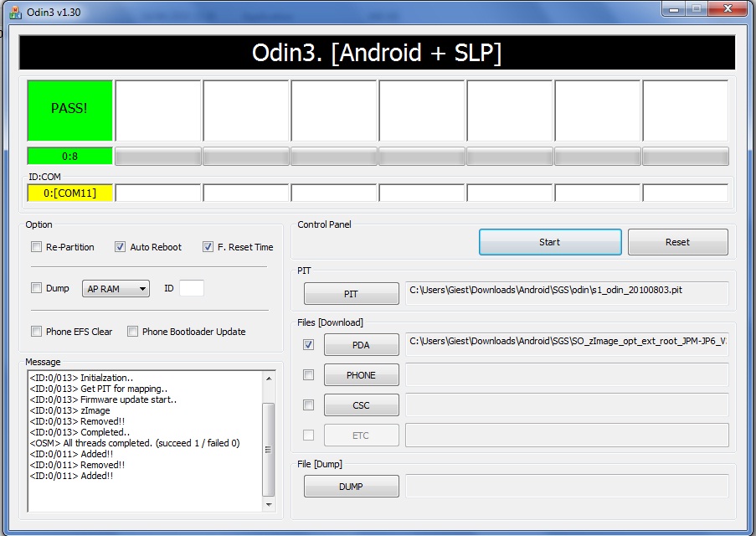Tick the Phone Bootloader Update checkbox
Screen dimensions: 756x536
(132, 332)
